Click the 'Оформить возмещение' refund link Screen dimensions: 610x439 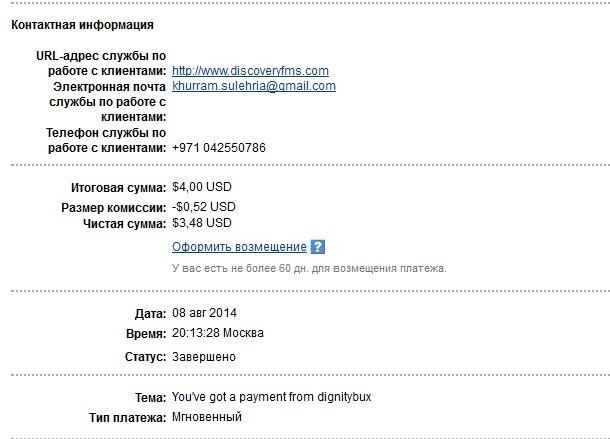(x=239, y=247)
